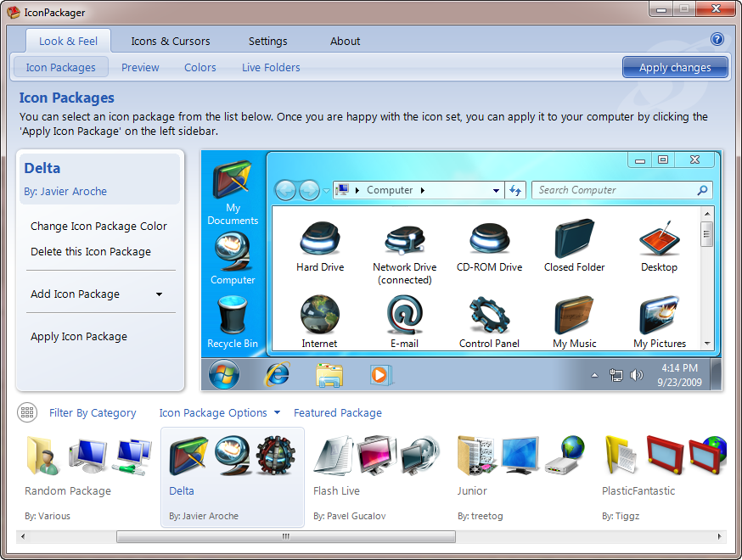Click the Apply changes button
Viewport: 742px width, 560px height.
(675, 67)
